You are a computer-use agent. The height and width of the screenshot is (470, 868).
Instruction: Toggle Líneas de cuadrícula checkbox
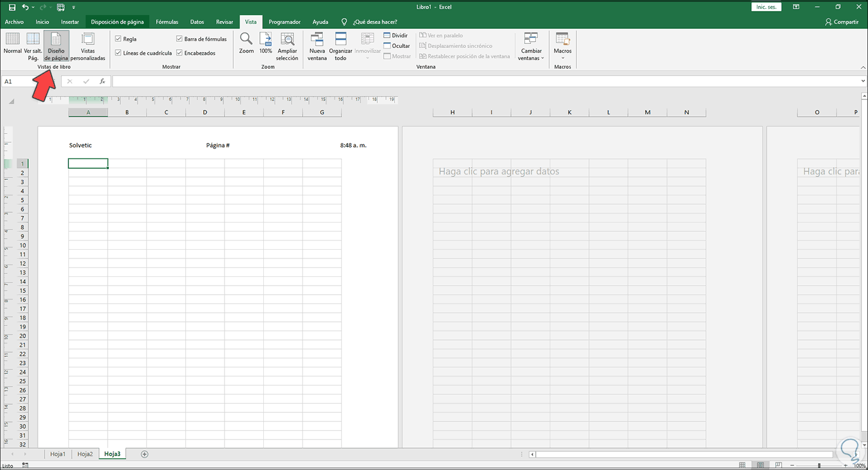click(x=118, y=53)
